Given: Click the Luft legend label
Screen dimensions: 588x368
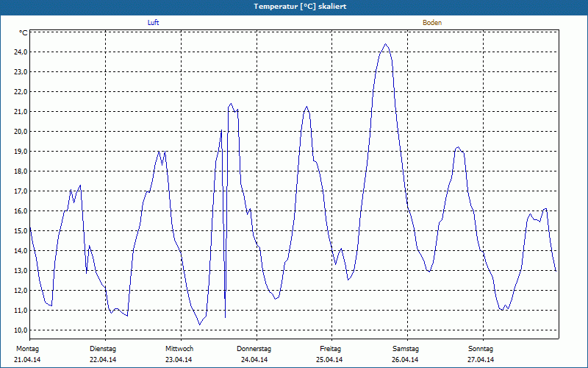Looking at the screenshot, I should (x=153, y=23).
